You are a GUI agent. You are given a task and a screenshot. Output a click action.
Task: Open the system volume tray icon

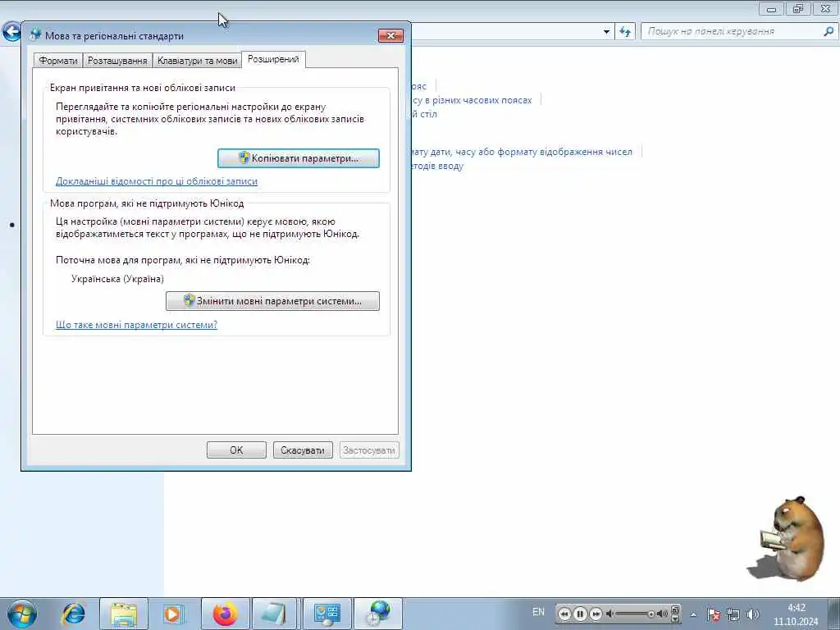pos(753,614)
